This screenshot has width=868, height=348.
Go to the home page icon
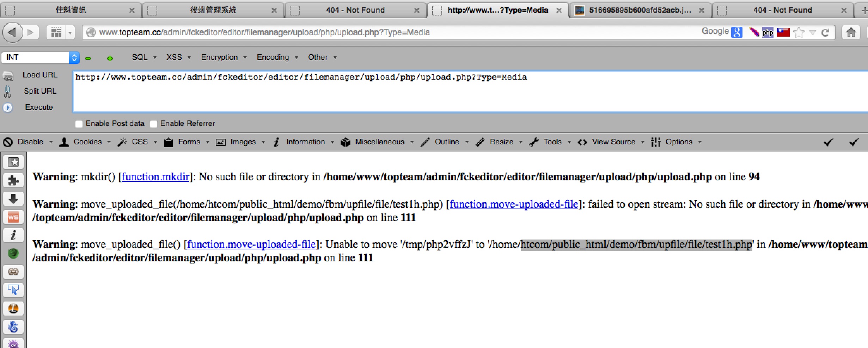pos(851,32)
